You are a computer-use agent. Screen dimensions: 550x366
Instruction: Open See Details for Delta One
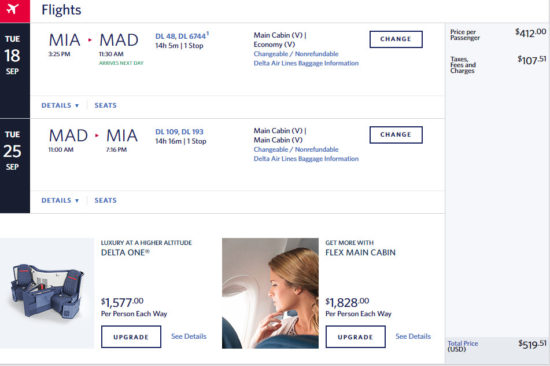point(189,336)
